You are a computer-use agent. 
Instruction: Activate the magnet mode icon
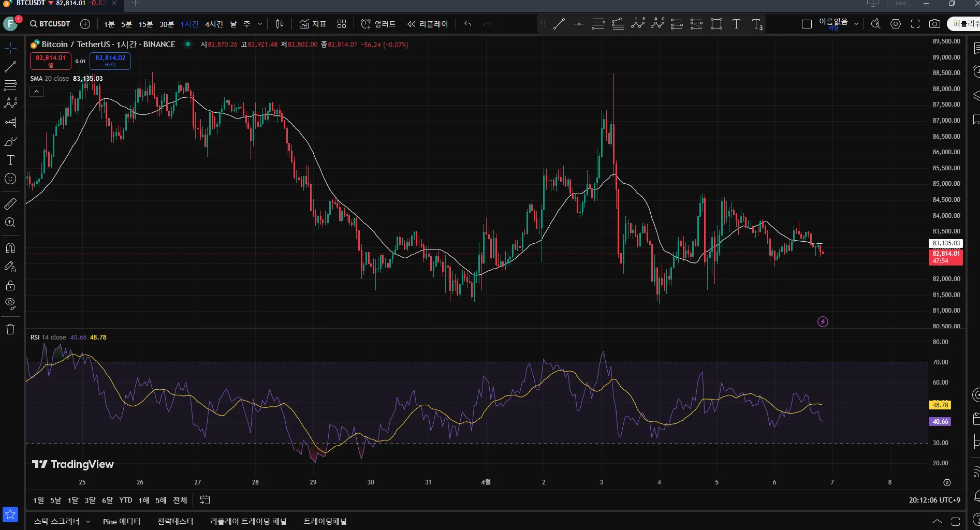pos(10,248)
